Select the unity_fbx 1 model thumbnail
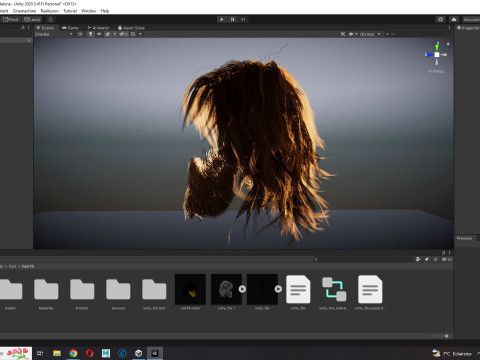The width and height of the screenshot is (480, 360). point(226,289)
